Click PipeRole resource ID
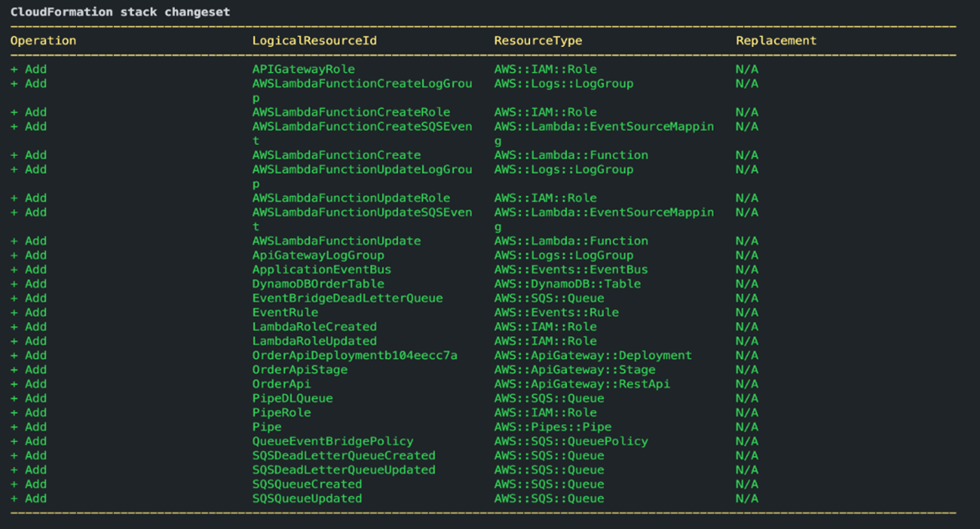This screenshot has width=980, height=529. [281, 413]
